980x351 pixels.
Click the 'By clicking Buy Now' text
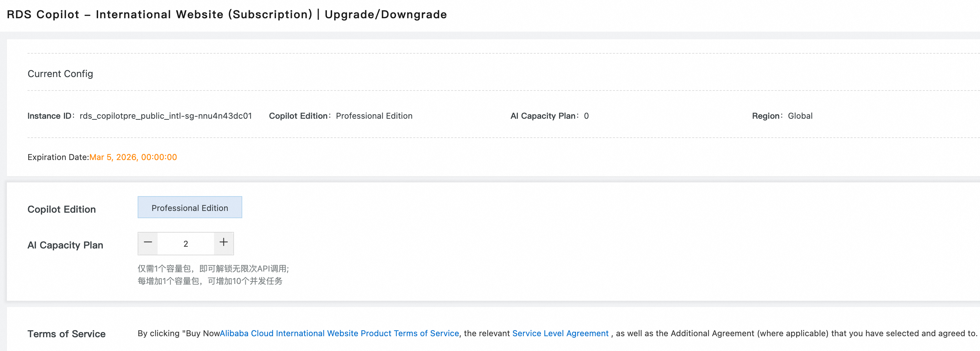coord(179,333)
